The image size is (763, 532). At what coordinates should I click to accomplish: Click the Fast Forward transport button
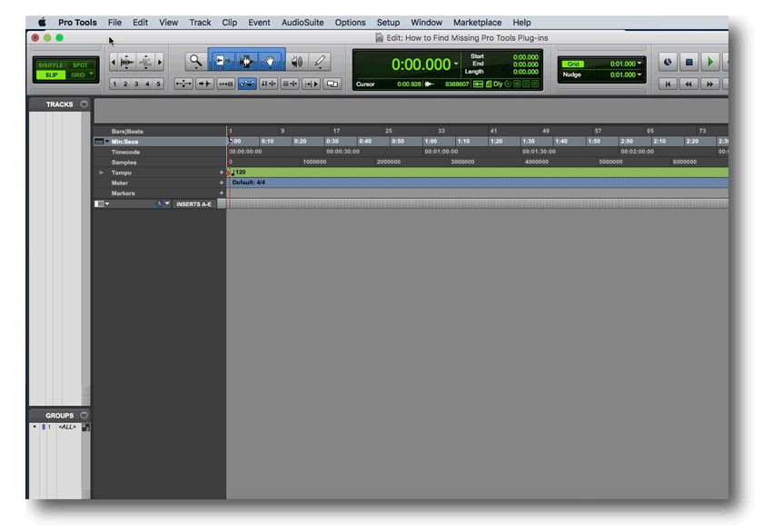(710, 84)
